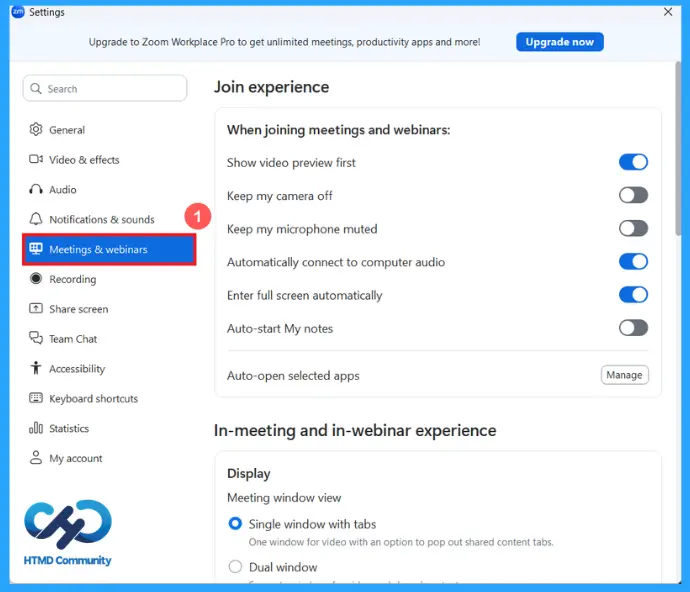690x592 pixels.
Task: Click the vertical scrollbar thumb
Action: coord(678,149)
